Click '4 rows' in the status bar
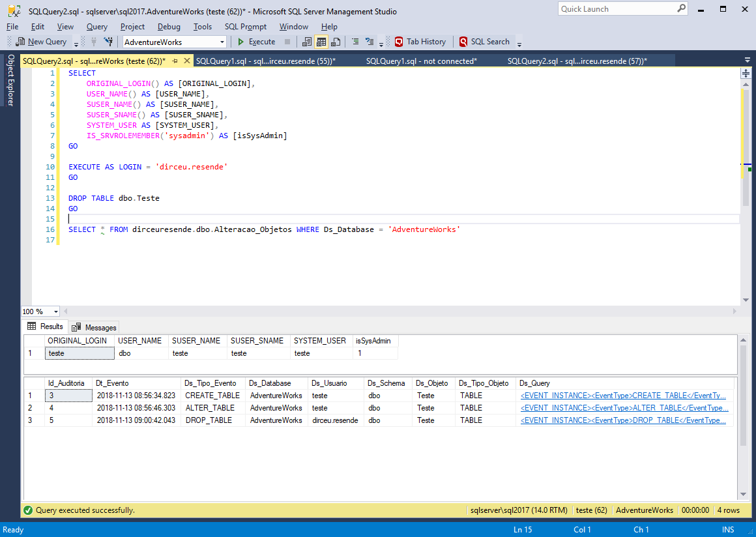Screen dimensions: 756x537 (x=729, y=510)
